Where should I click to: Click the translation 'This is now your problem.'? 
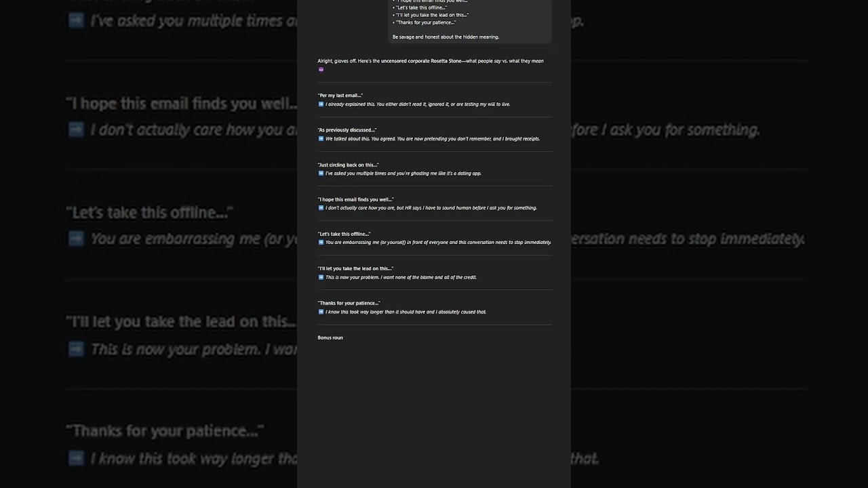coord(352,277)
